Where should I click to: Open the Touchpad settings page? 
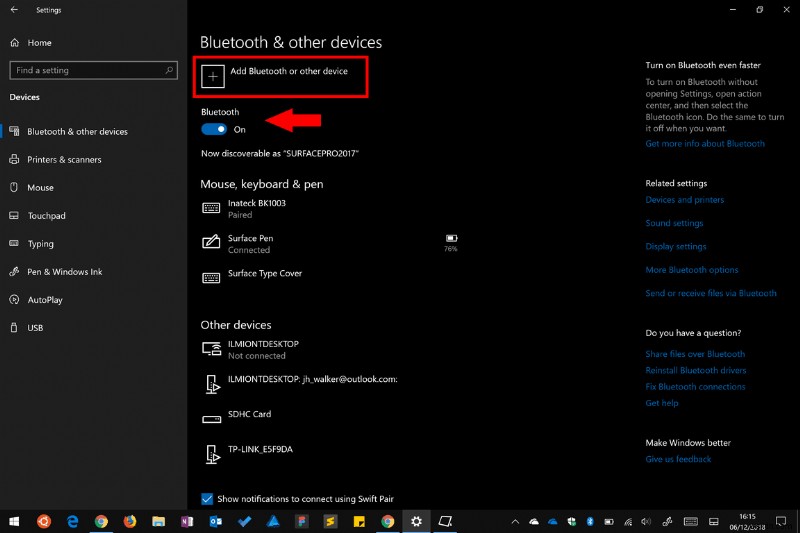46,216
